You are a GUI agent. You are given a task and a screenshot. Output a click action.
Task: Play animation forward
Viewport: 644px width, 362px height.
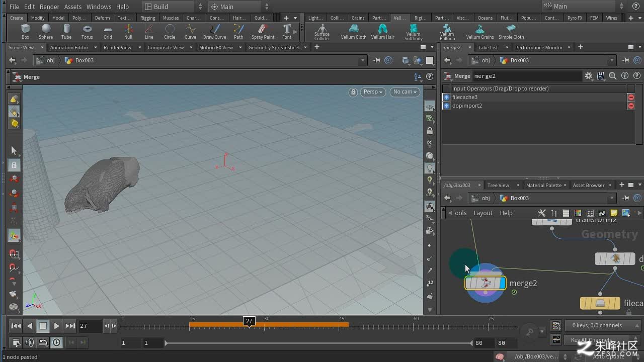click(x=56, y=326)
